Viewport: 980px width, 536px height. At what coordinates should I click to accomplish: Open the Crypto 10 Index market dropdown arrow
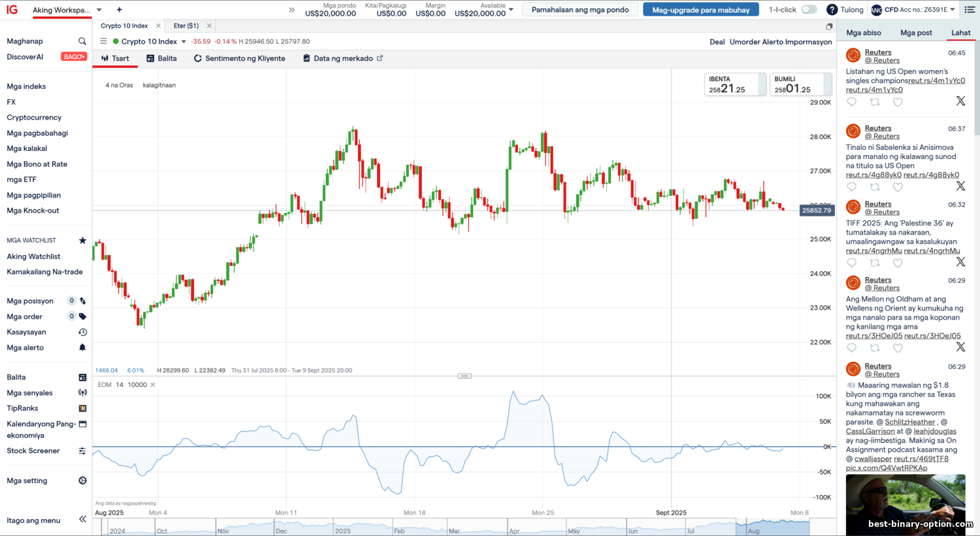184,42
